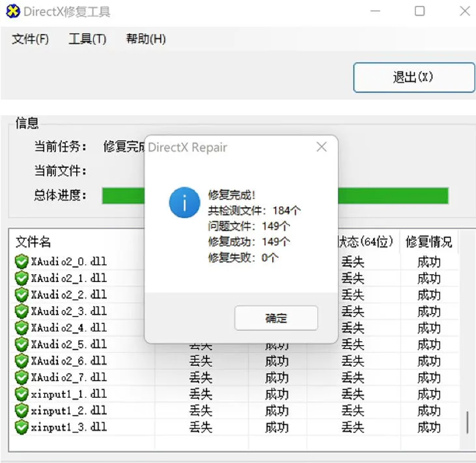This screenshot has width=476, height=463.
Task: Select the XAudio2_5.dll file name
Action: tap(68, 344)
